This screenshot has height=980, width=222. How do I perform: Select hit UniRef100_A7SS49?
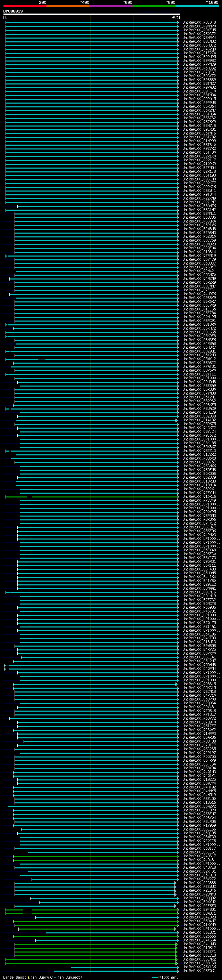199,500
